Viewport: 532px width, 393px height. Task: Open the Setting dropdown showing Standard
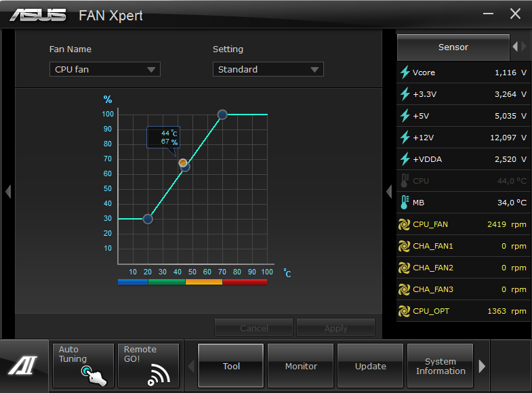[x=268, y=69]
